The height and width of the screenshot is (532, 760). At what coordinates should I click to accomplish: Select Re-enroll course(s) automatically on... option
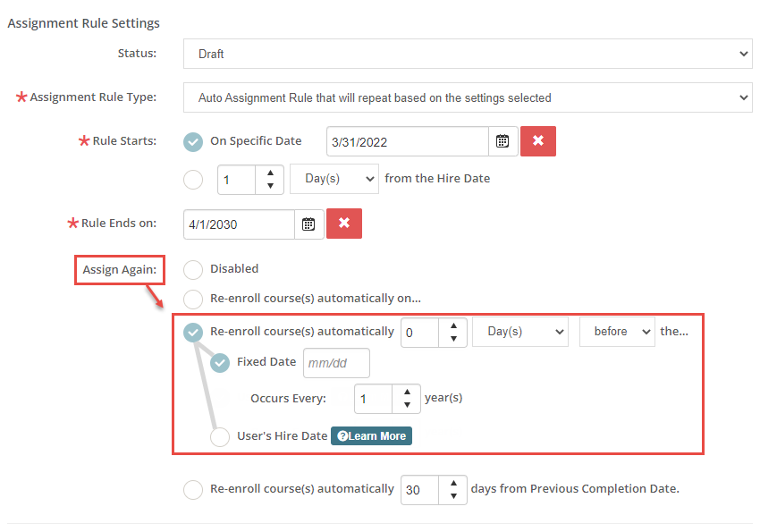pyautogui.click(x=193, y=299)
